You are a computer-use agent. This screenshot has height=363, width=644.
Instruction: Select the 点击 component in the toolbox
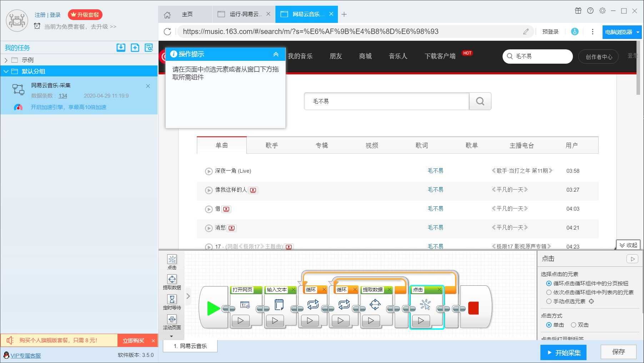(172, 262)
